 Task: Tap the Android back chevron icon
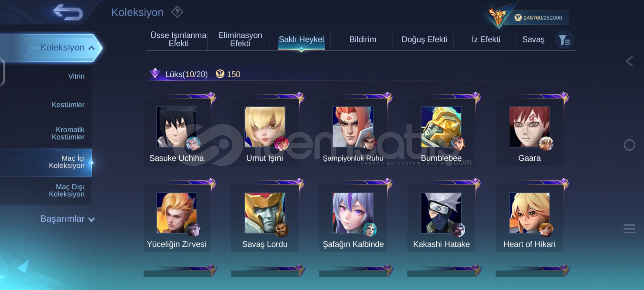pyautogui.click(x=630, y=61)
